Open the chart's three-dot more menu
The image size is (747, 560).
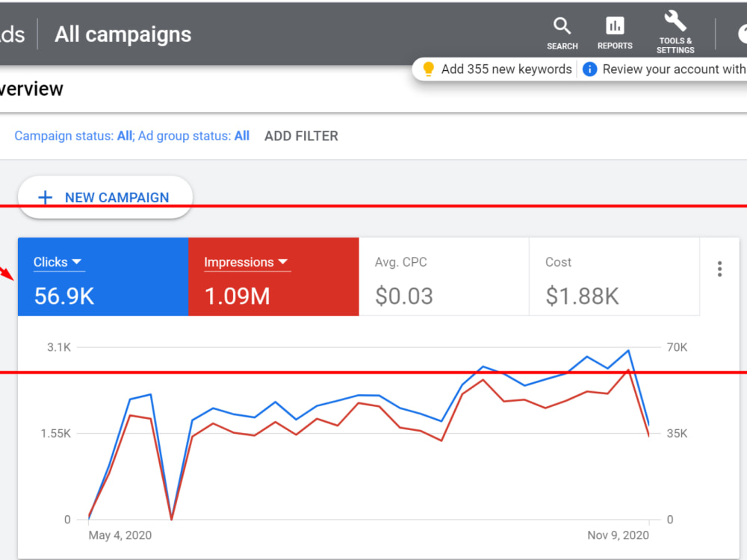pos(719,269)
